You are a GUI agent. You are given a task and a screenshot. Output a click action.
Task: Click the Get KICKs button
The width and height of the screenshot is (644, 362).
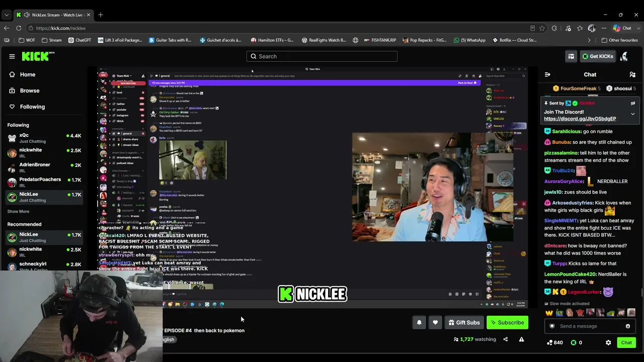(x=598, y=56)
